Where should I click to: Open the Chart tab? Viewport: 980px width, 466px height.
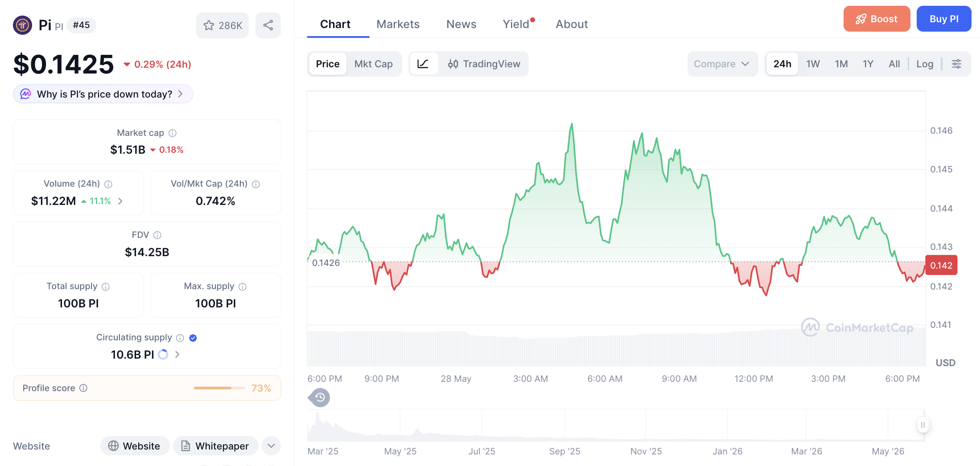click(x=335, y=24)
